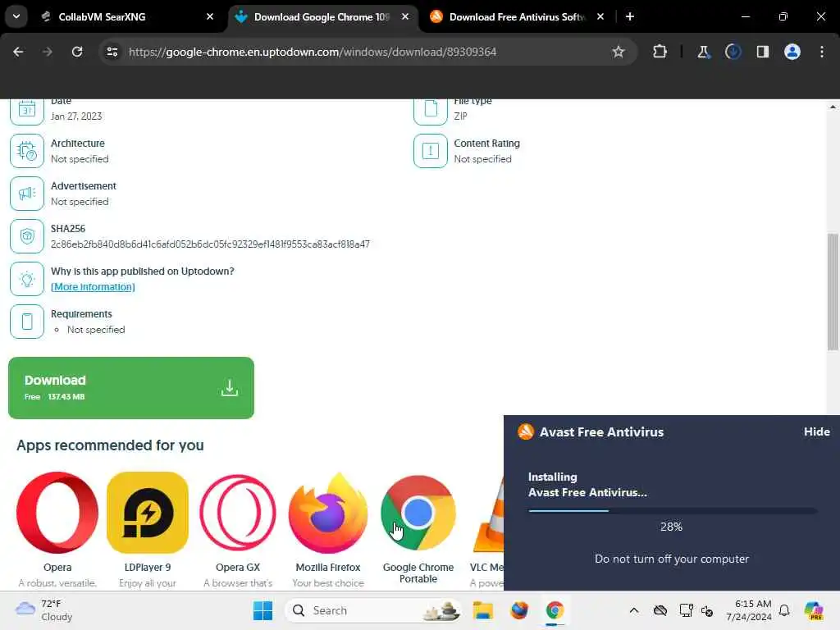Open the Google Chrome Portable thumbnail

coord(418,513)
